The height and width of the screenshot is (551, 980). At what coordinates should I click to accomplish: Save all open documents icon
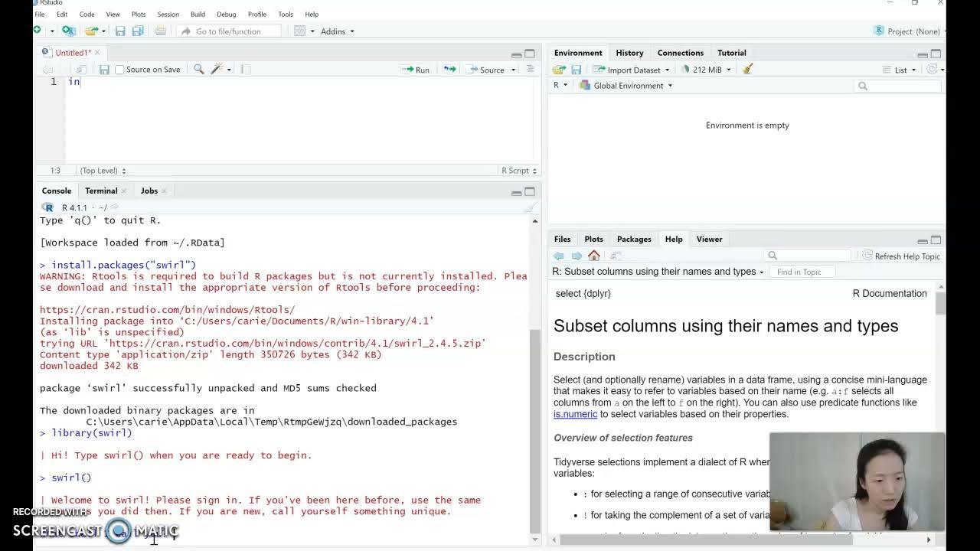pyautogui.click(x=138, y=31)
